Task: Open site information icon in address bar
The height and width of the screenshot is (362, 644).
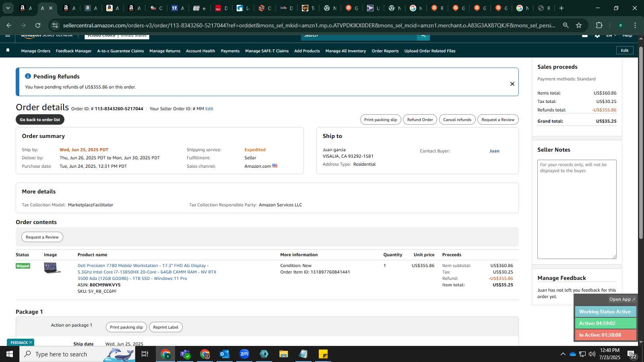Action: (55, 25)
